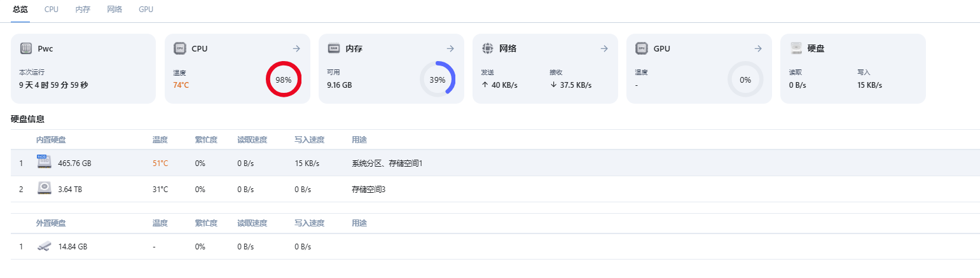Screen dimensions: 980x278
Task: Click the HDD icon for 3.64 TB disk
Action: click(44, 188)
